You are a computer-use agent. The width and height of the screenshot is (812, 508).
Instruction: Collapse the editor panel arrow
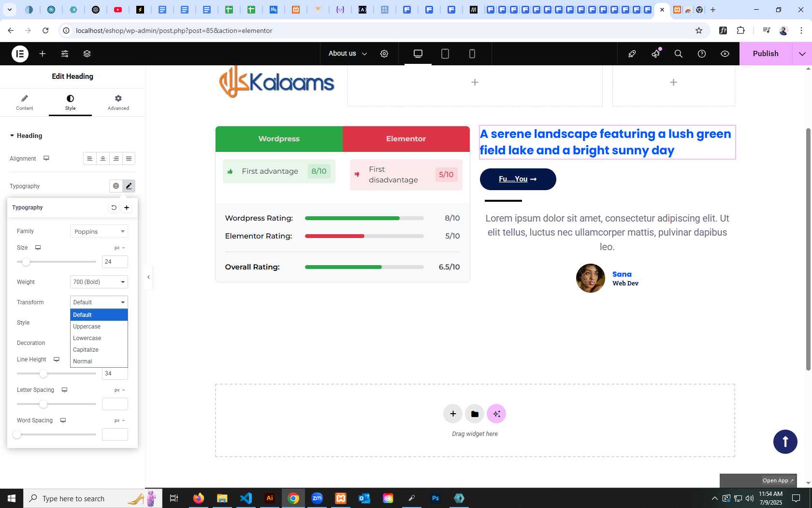(149, 277)
